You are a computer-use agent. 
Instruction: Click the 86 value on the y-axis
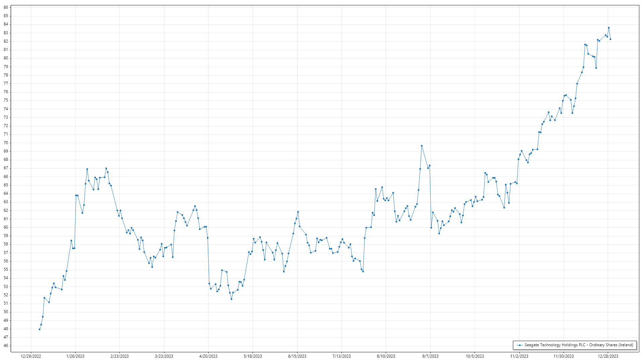pos(6,7)
